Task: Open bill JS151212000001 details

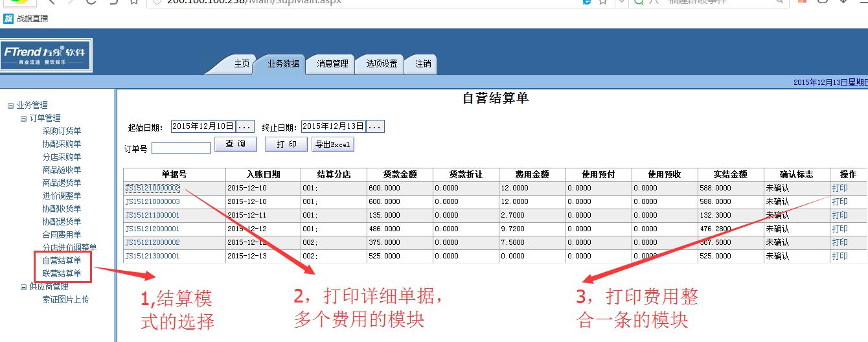Action: point(152,229)
